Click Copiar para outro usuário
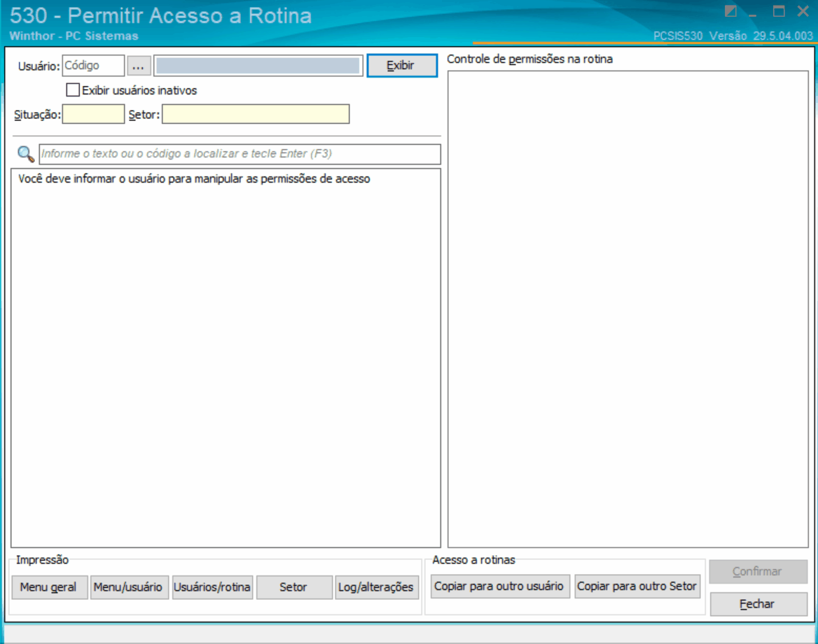 tap(500, 587)
